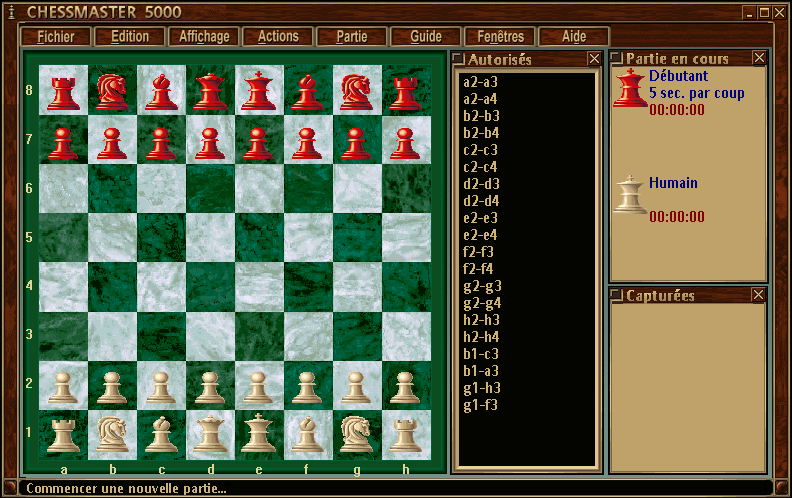
Task: Select move f2-f4 in Autorisés list
Action: 478,269
